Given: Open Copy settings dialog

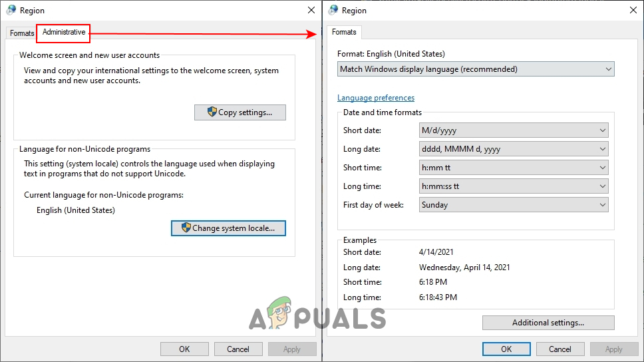Looking at the screenshot, I should click(x=240, y=112).
